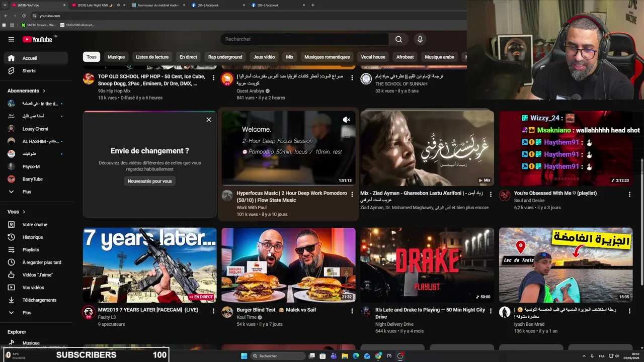This screenshot has width=644, height=362.
Task: Open Vidéos "J'aime" in the sidebar
Action: (35, 275)
